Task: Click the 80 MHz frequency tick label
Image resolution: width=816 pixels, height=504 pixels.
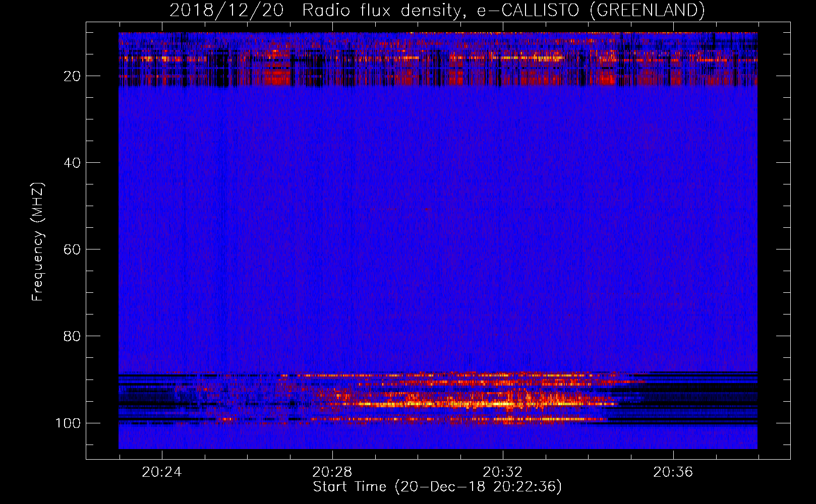Action: coord(72,336)
